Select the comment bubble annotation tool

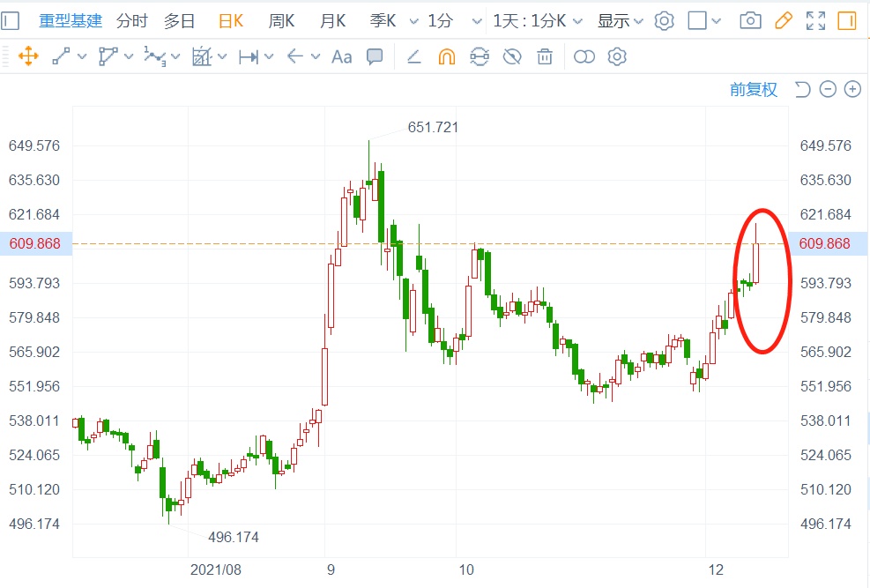point(375,57)
